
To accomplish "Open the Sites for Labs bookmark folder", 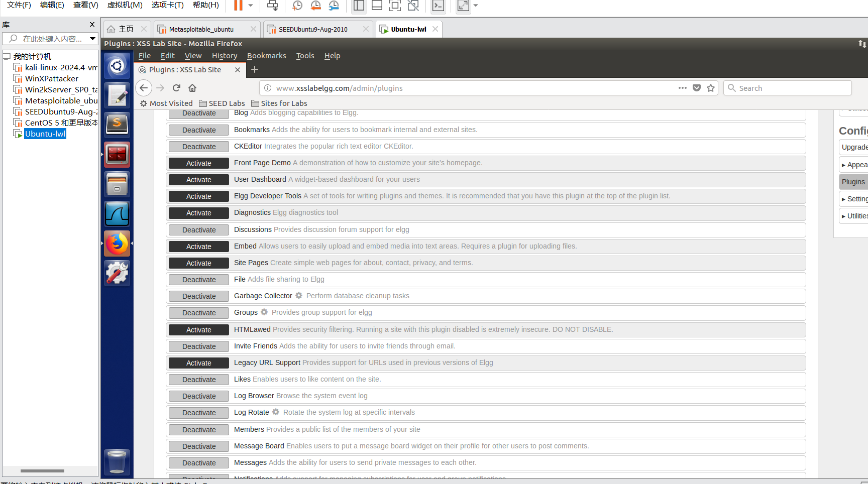I will (x=279, y=103).
